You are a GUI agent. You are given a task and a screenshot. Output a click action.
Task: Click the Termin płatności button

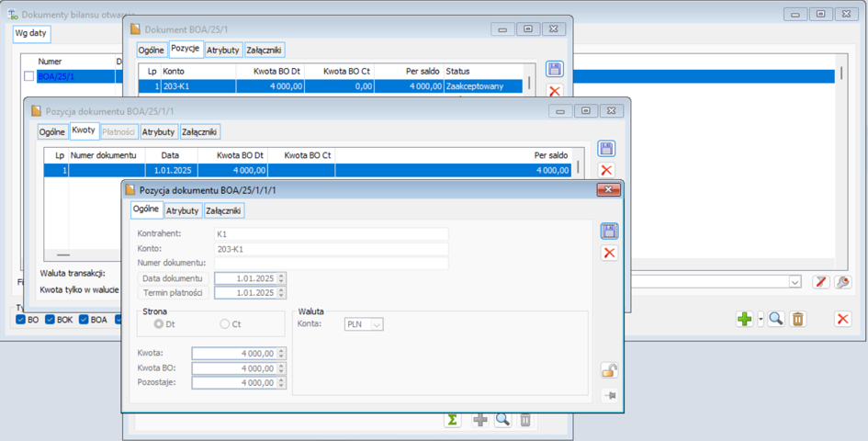point(173,292)
